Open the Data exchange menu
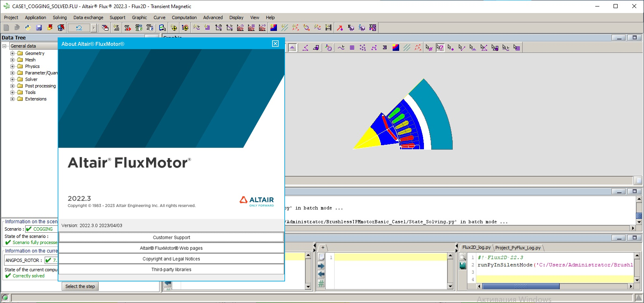This screenshot has width=644, height=303. [x=88, y=17]
